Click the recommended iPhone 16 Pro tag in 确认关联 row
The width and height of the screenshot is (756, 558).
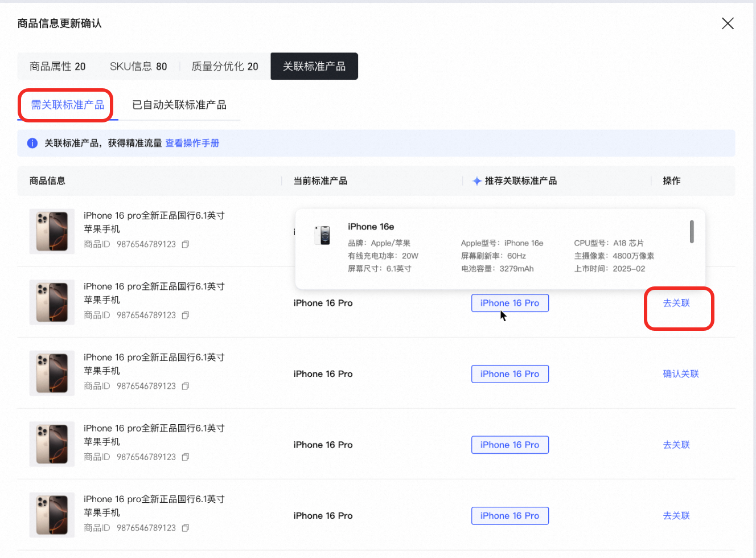click(510, 374)
